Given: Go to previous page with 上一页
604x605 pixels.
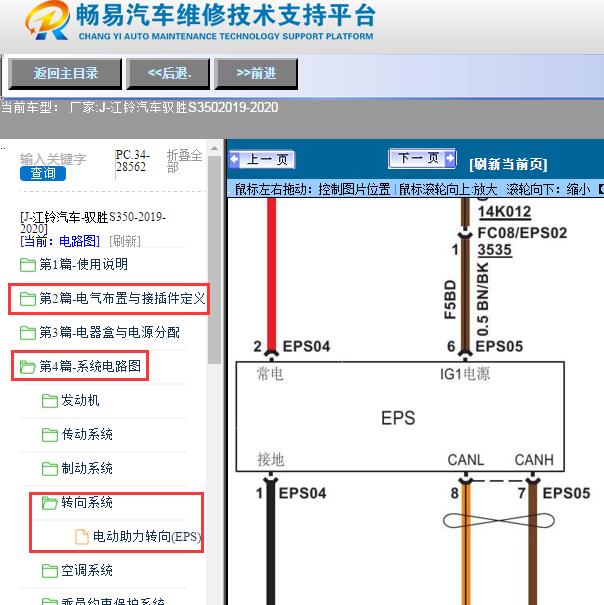Looking at the screenshot, I should point(262,159).
